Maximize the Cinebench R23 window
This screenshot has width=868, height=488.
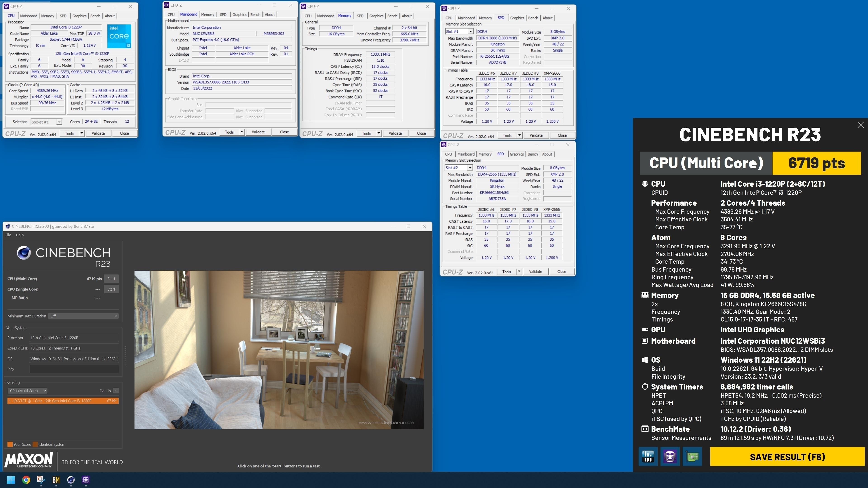click(x=408, y=226)
